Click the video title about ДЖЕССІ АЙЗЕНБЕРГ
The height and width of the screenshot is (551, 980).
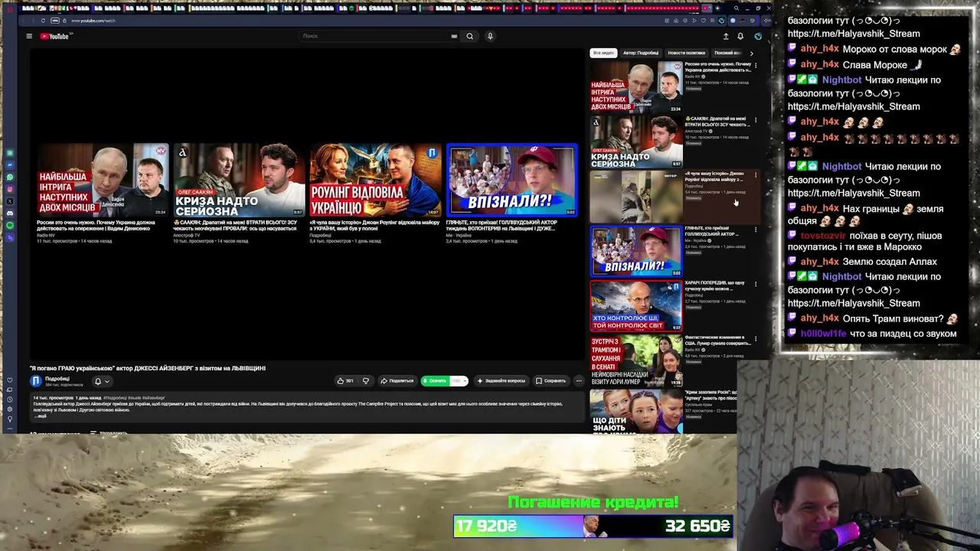(x=148, y=368)
